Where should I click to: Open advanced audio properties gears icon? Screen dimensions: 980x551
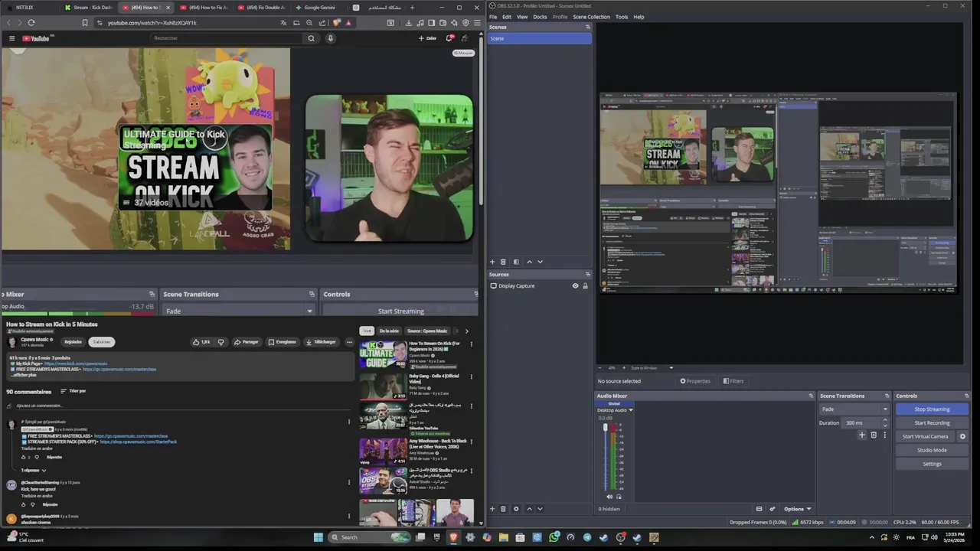coord(772,509)
